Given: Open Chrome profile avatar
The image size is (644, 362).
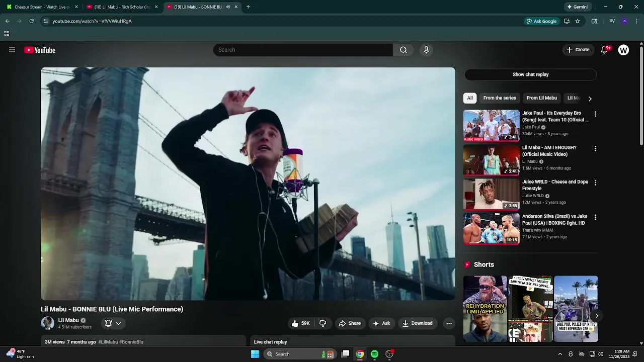Looking at the screenshot, I should (624, 21).
